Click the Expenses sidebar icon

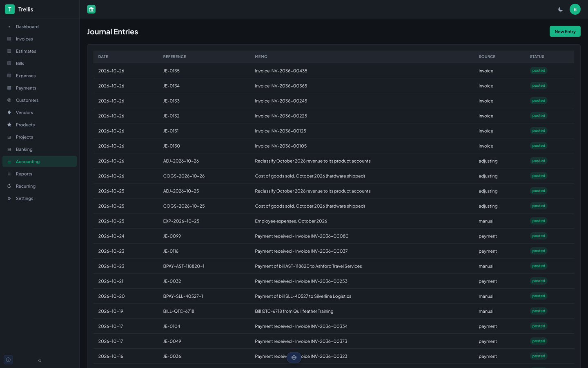[9, 76]
